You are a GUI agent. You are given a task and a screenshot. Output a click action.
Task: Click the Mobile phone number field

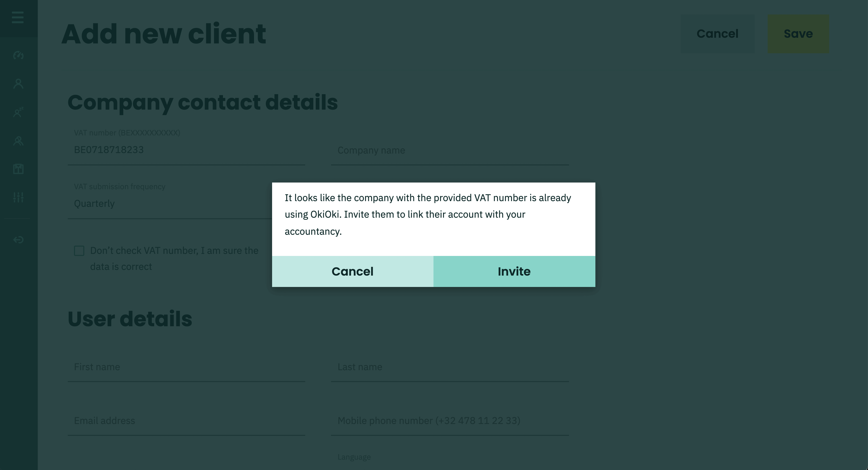click(x=450, y=420)
